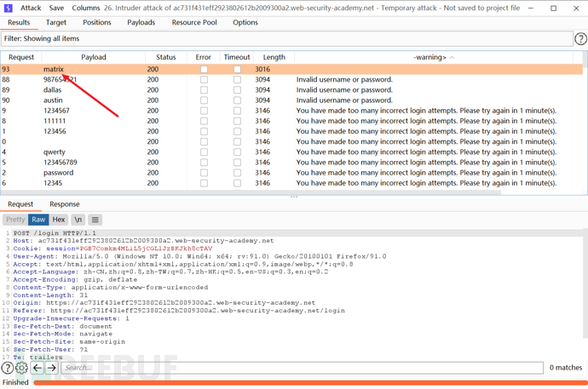The height and width of the screenshot is (389, 588).
Task: Open search settings gear icon
Action: (22, 368)
